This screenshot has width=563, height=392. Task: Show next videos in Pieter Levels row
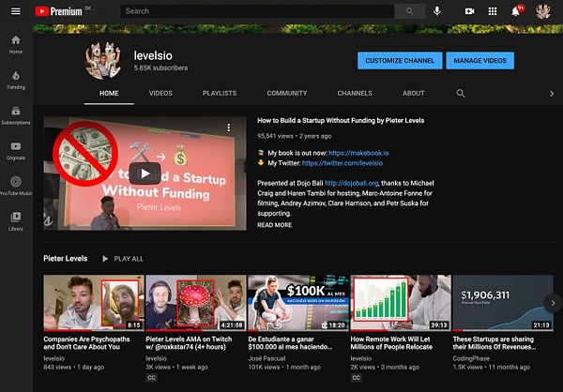pos(553,303)
